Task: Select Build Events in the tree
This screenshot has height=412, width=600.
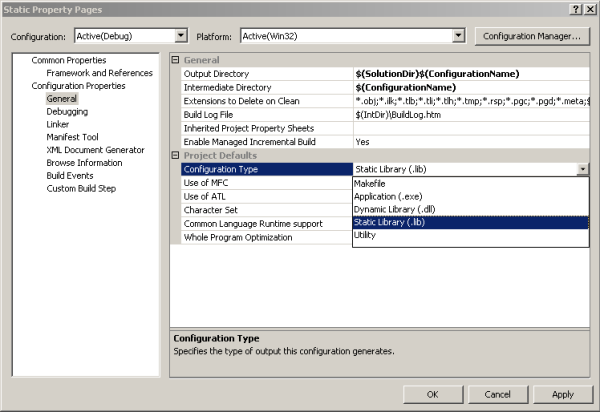Action: click(x=70, y=176)
